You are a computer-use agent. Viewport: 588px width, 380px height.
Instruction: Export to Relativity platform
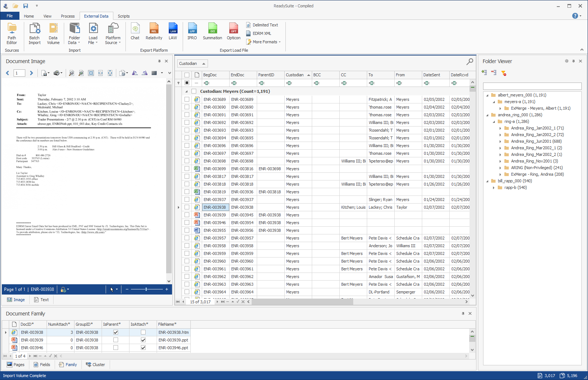point(154,32)
